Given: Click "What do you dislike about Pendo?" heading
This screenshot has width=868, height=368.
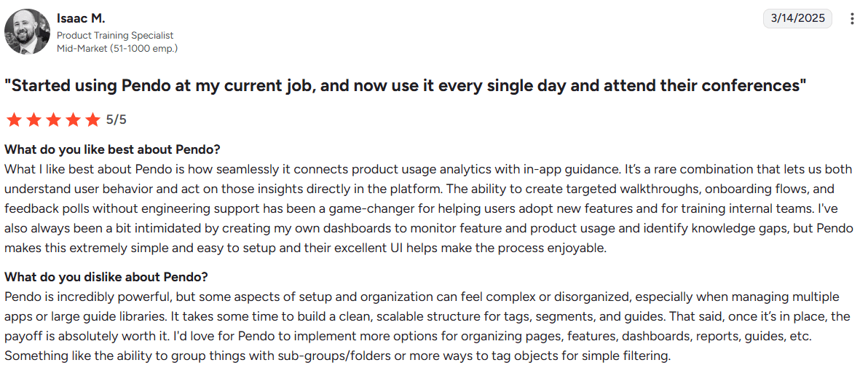Looking at the screenshot, I should coord(106,277).
